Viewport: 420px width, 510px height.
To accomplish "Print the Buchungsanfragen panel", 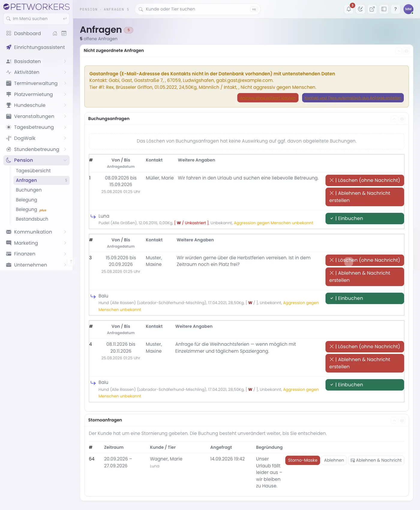I will 402,119.
